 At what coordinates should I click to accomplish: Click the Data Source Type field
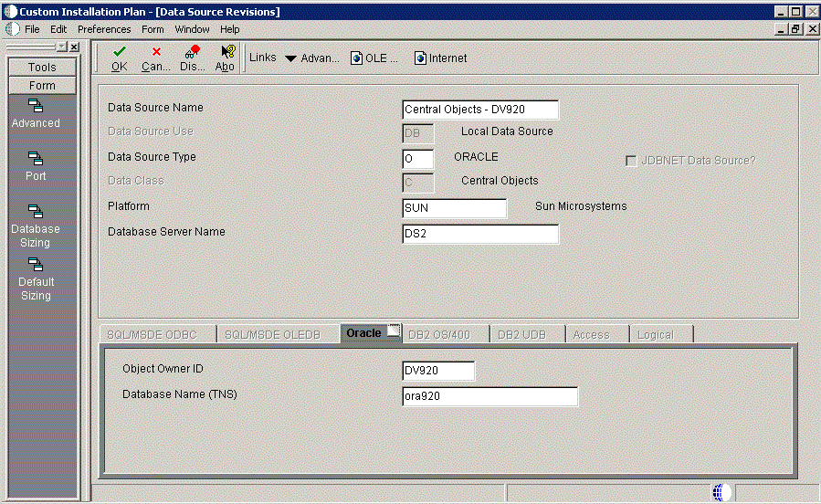[x=418, y=159]
